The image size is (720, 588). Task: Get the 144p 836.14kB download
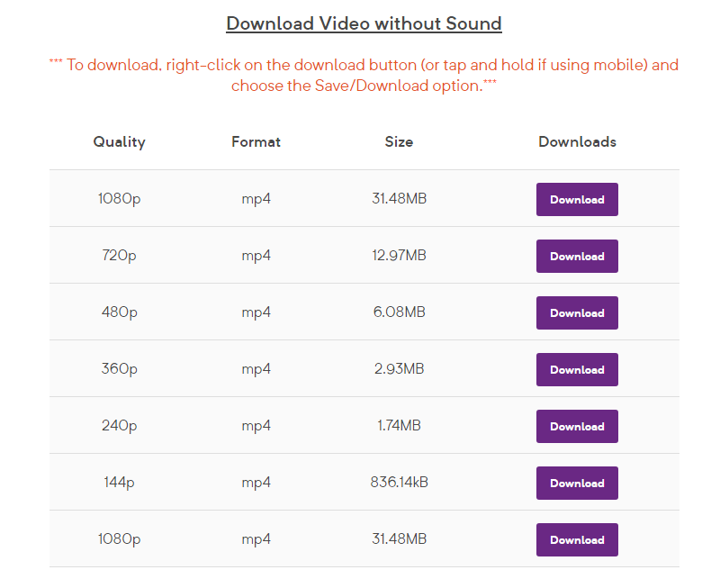[577, 483]
